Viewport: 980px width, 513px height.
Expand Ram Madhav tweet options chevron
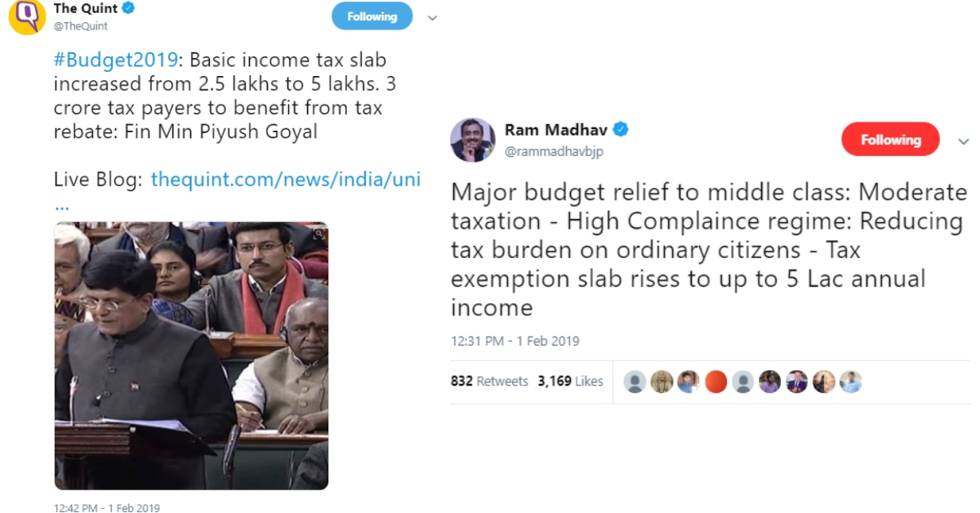tap(963, 141)
